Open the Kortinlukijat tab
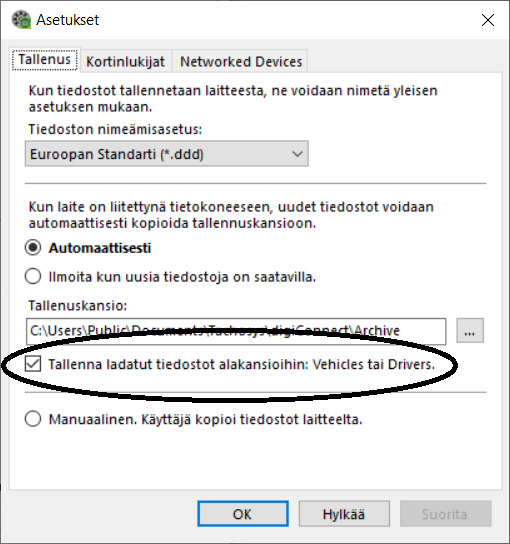 125,61
